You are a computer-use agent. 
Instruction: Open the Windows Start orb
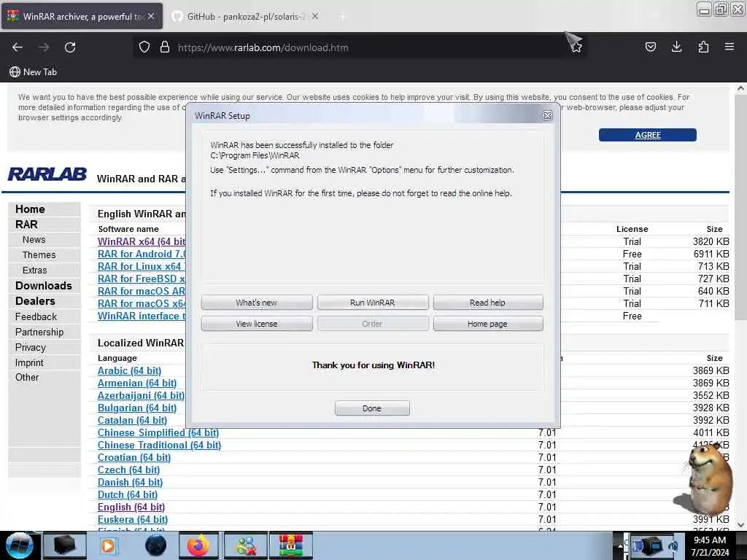point(20,545)
